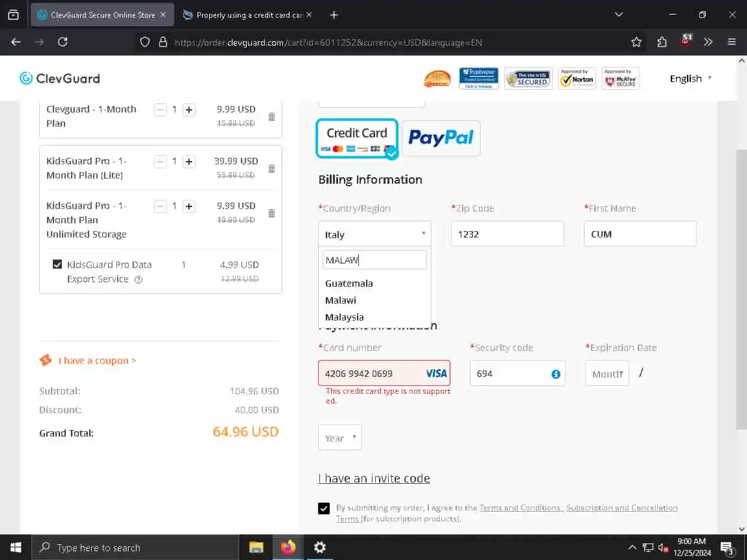Open Subscription and Cancellation Terms link
Image resolution: width=747 pixels, height=560 pixels.
(x=622, y=507)
